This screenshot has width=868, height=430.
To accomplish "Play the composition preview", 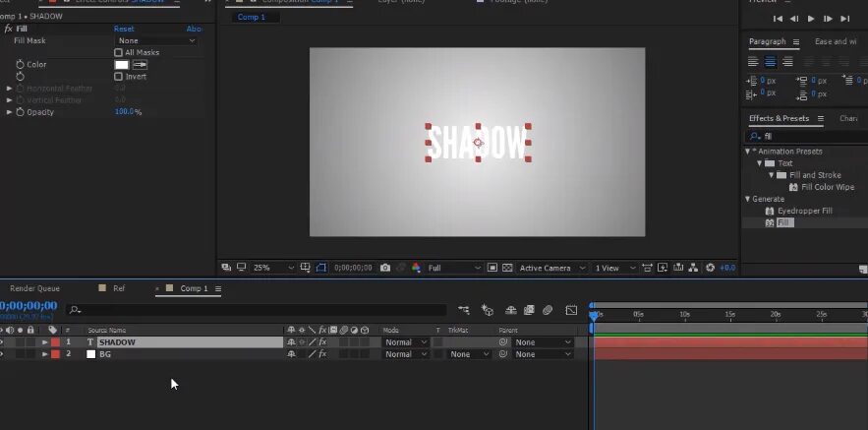I will point(811,19).
